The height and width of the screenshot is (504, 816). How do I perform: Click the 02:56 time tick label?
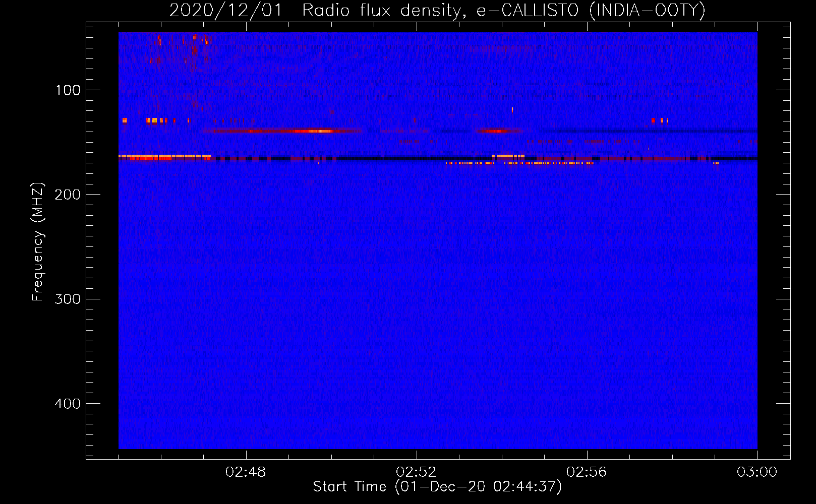(587, 472)
